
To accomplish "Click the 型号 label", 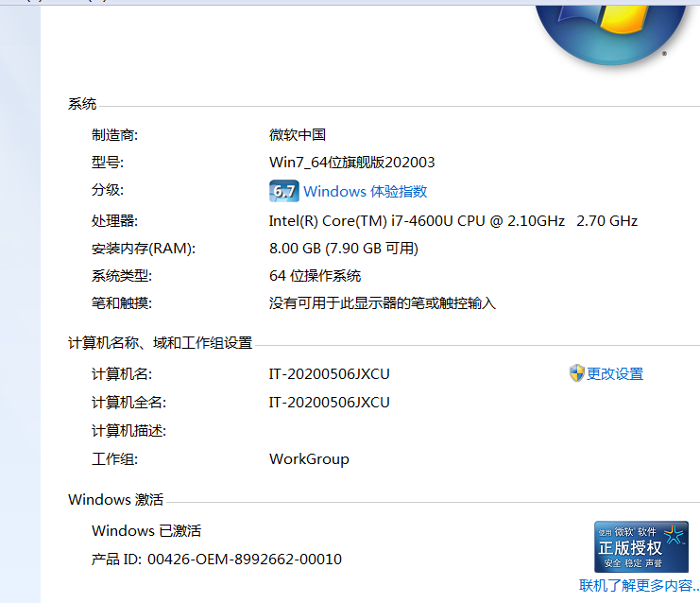I will coord(108,163).
